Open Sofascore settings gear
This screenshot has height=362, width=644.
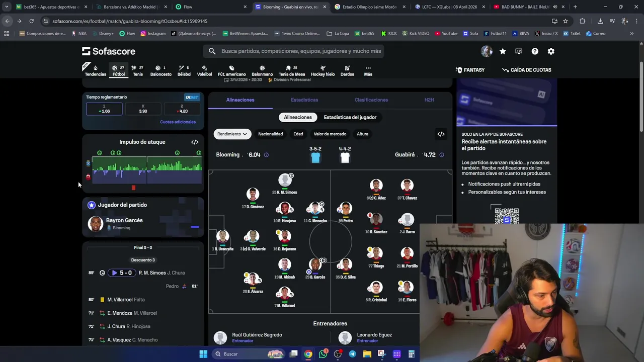click(551, 51)
